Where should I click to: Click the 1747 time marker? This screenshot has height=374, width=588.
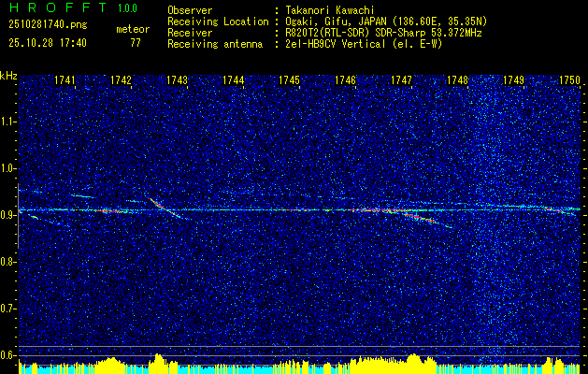click(x=401, y=79)
